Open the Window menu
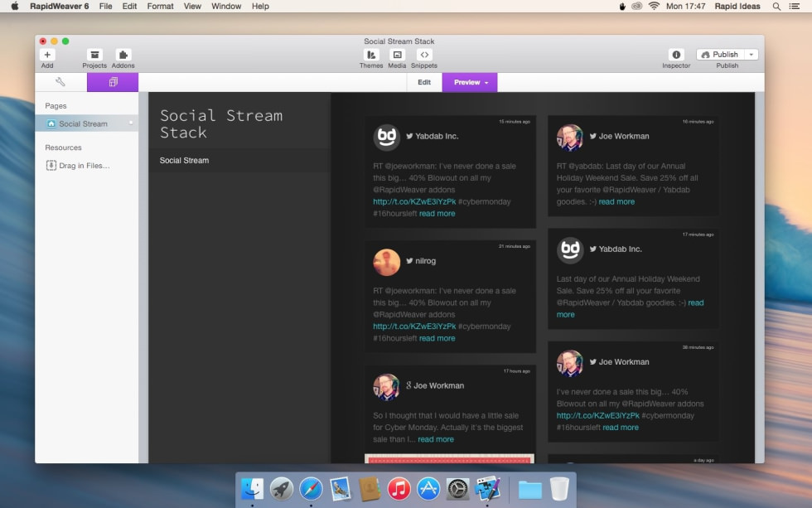The height and width of the screenshot is (508, 812). [226, 6]
